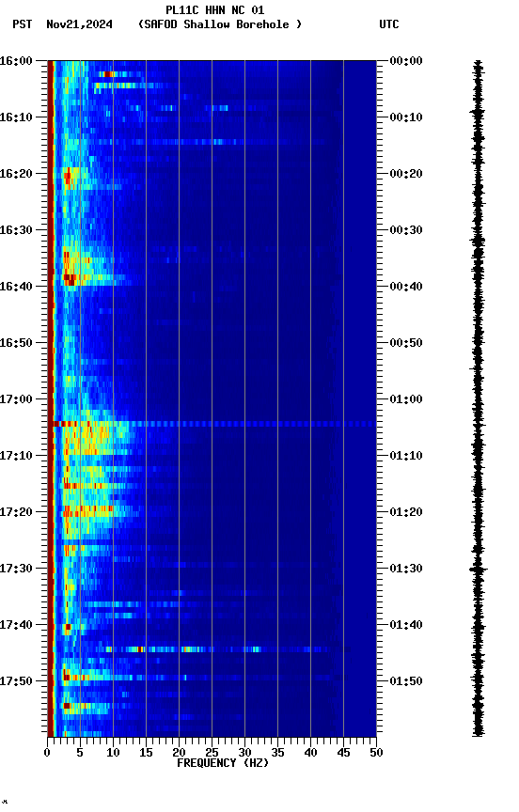Click the 00:40 UTC time label
Image resolution: width=519 pixels, height=812 pixels.
tap(406, 287)
